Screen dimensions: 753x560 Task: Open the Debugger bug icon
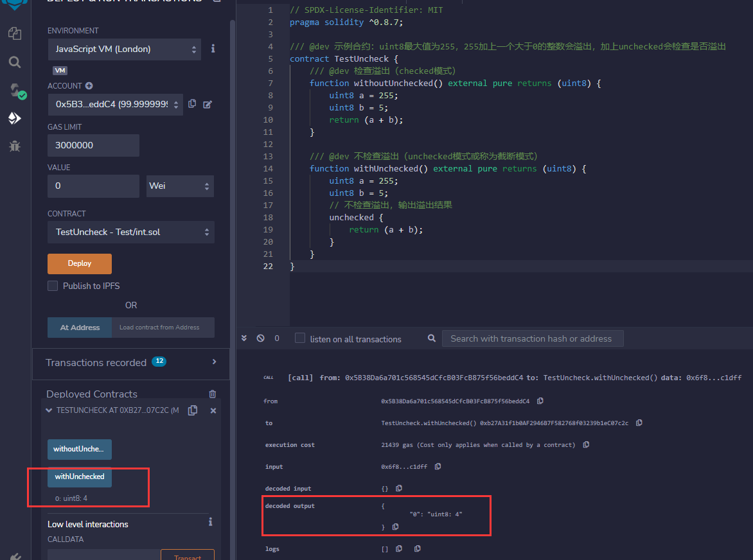tap(14, 146)
